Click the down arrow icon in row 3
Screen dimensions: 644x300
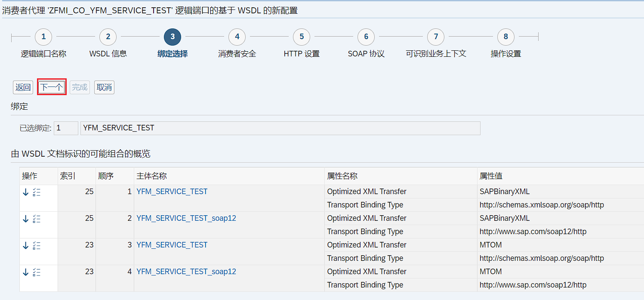coord(26,245)
